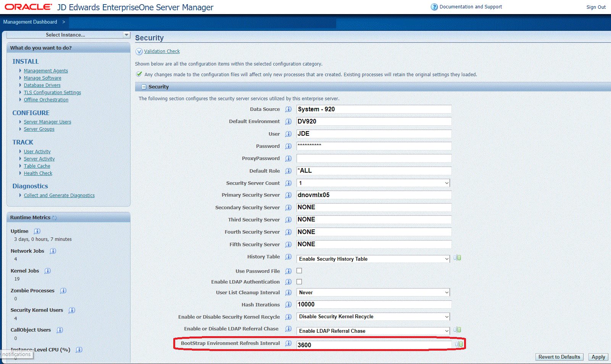
Task: Open the Select Instance dropdown
Action: coord(68,35)
